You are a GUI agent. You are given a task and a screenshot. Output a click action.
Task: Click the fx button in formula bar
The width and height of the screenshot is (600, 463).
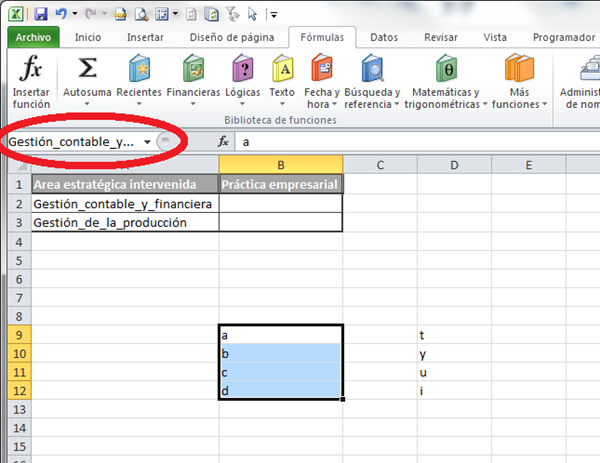(x=224, y=142)
